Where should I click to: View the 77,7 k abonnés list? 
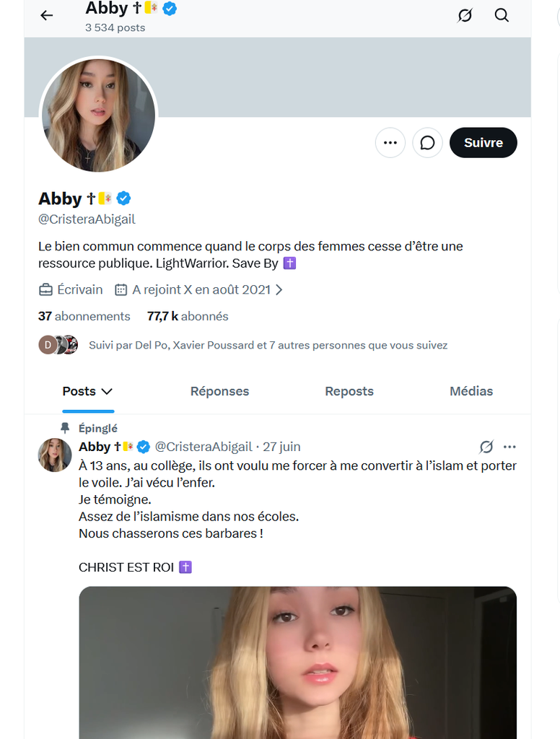[188, 316]
